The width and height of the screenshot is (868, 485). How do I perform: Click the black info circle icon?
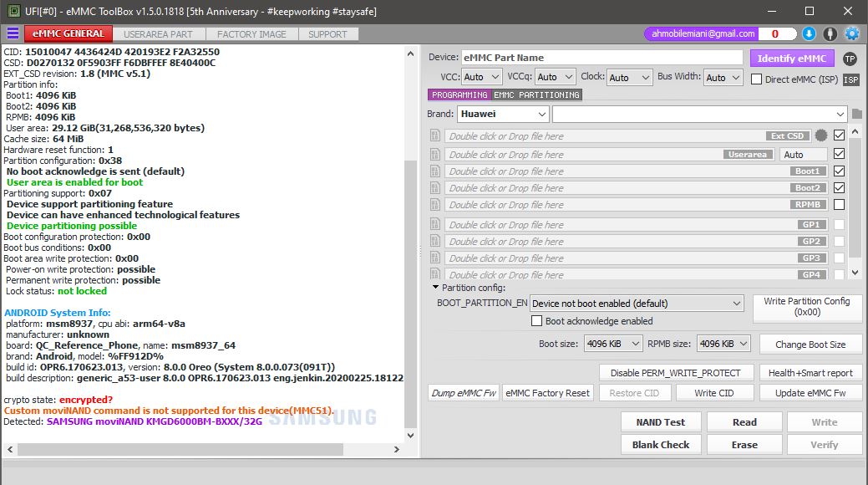click(x=830, y=33)
